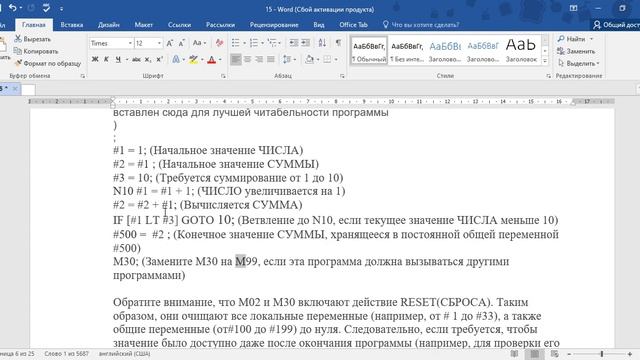This screenshot has height=360, width=640.
Task: Click the numbered list icon
Action: (253, 43)
